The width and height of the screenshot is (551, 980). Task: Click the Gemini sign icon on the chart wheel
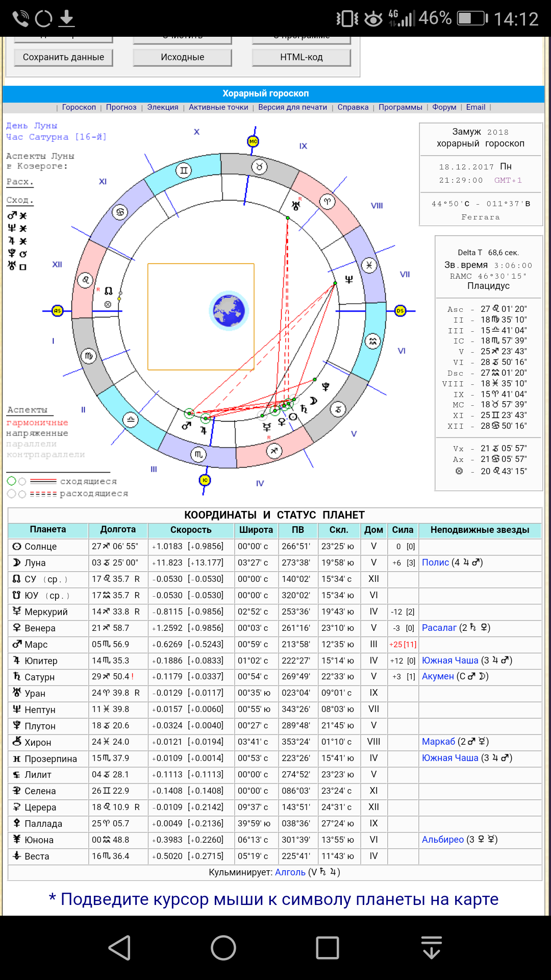click(x=184, y=170)
